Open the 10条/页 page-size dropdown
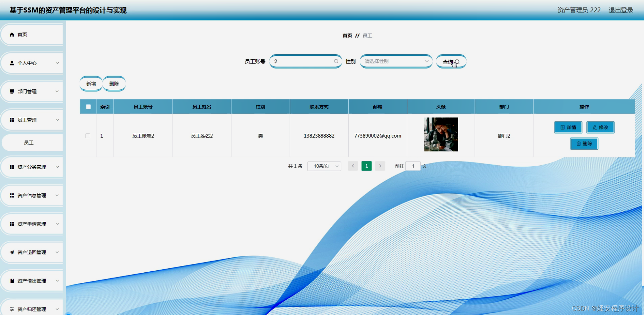644x315 pixels. click(x=324, y=166)
